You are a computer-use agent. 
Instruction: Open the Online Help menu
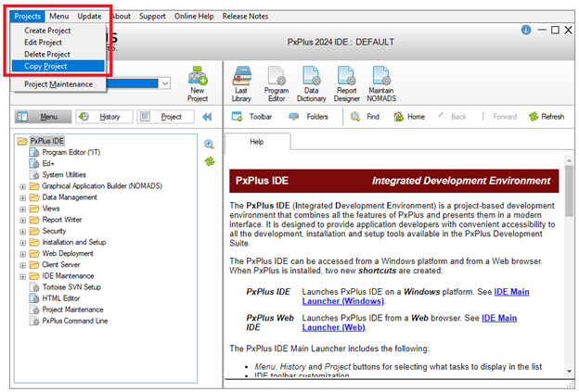194,17
